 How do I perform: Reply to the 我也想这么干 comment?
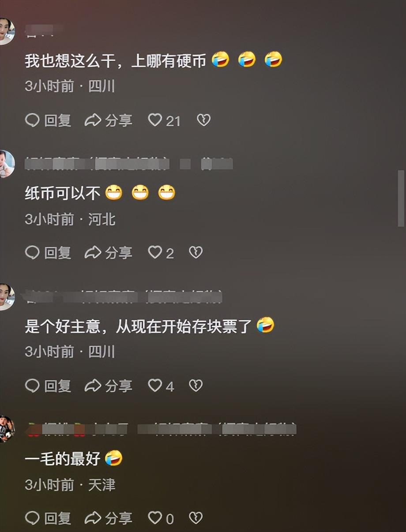pos(48,120)
